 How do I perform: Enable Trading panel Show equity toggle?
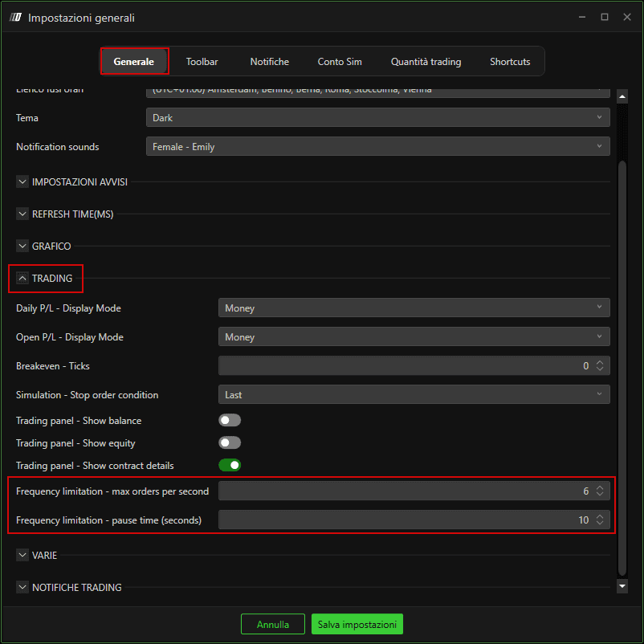tap(230, 442)
